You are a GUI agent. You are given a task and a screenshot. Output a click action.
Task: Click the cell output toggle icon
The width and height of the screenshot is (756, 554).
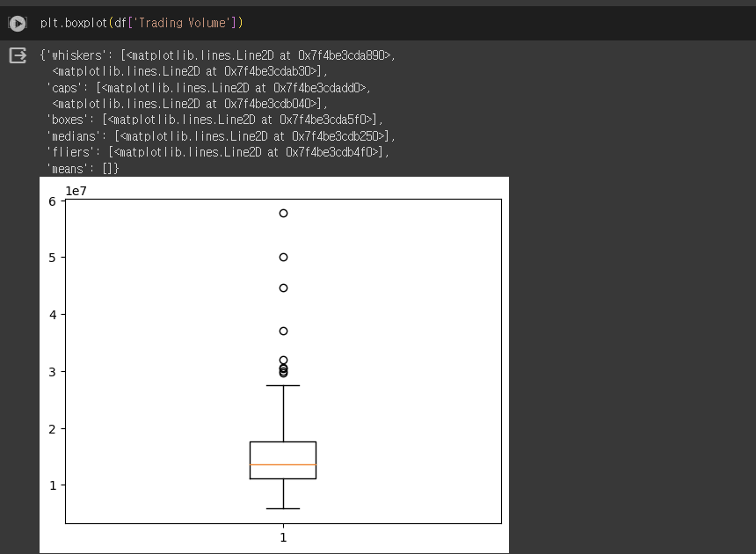(x=18, y=55)
